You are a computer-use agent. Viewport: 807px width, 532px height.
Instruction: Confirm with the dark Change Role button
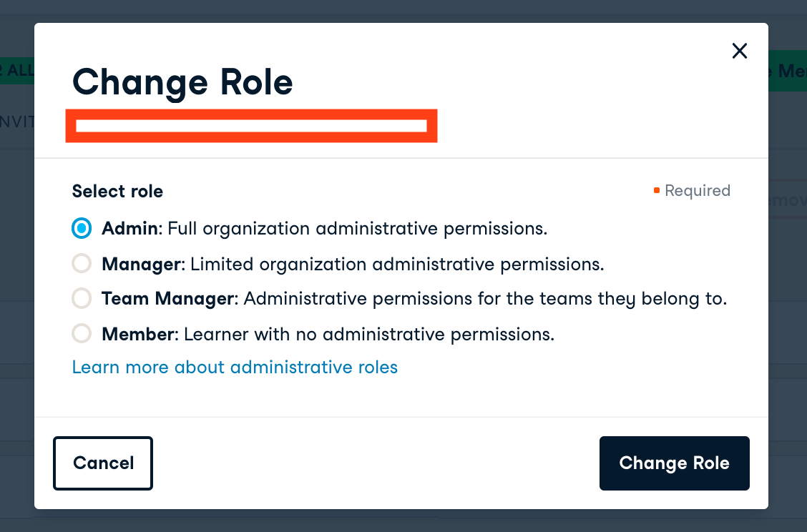click(674, 463)
